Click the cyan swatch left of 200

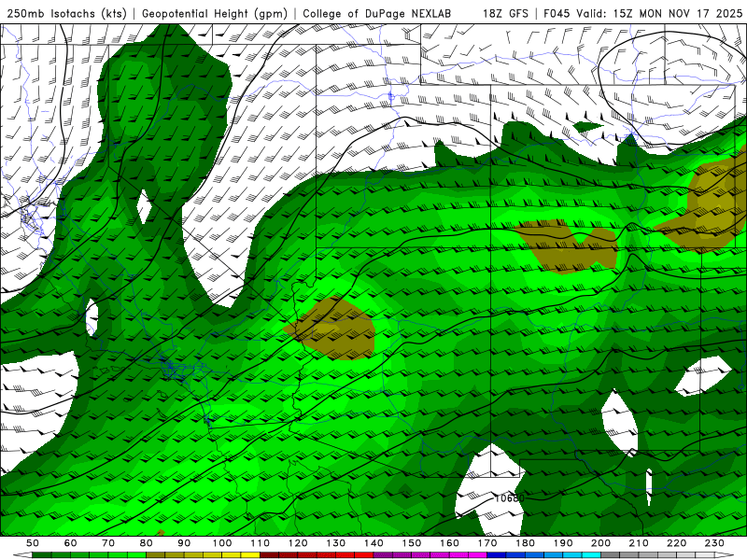pyautogui.click(x=591, y=555)
